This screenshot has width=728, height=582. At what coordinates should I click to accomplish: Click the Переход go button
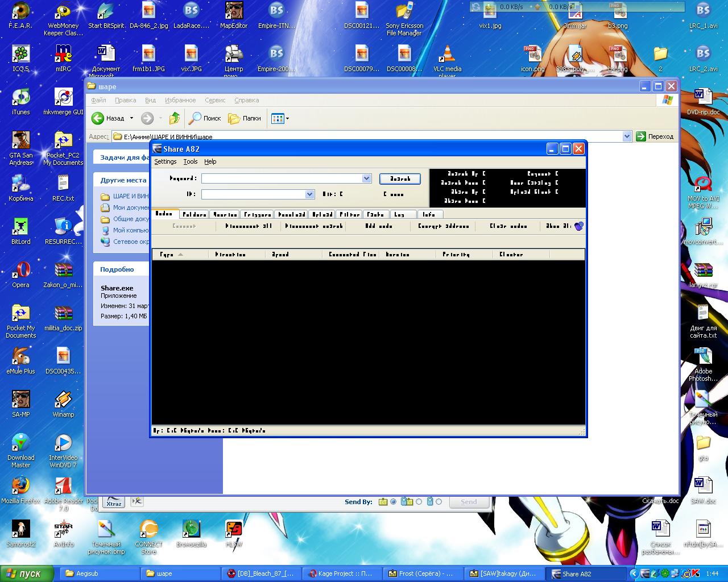point(655,136)
